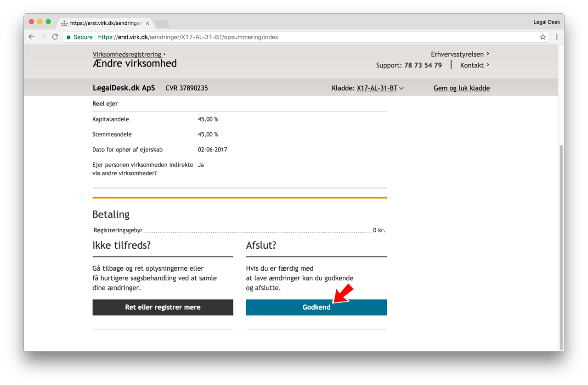The image size is (588, 385).
Task: Click Ret eller registrer mere button
Action: coord(163,307)
